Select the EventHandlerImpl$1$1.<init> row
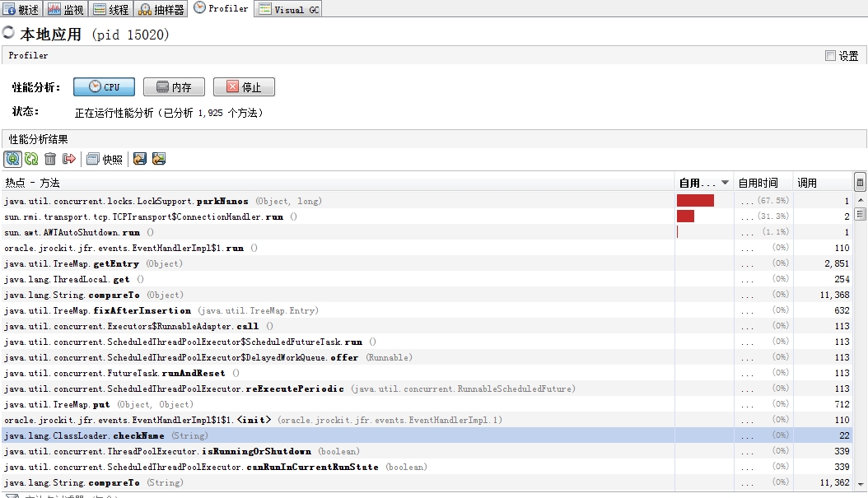868x498 pixels. pyautogui.click(x=427, y=420)
